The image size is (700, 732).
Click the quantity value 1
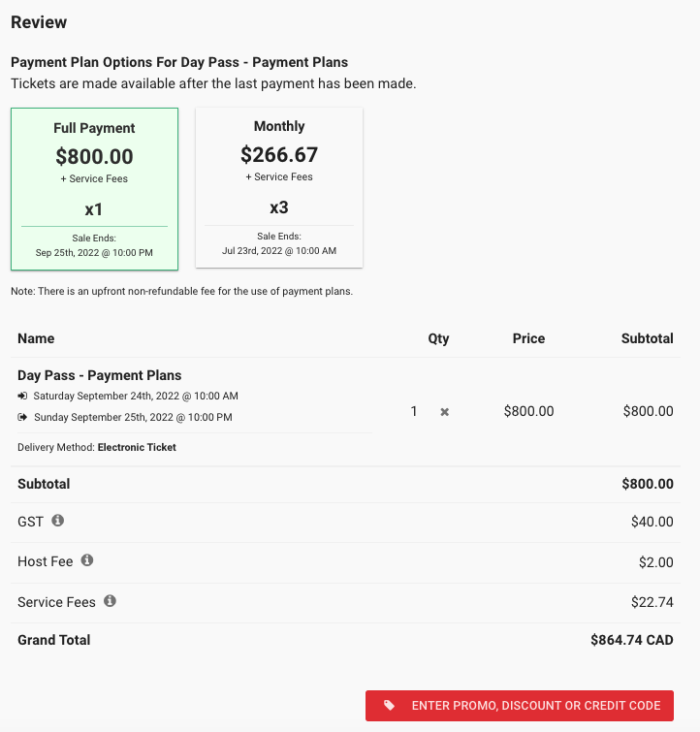(x=414, y=411)
